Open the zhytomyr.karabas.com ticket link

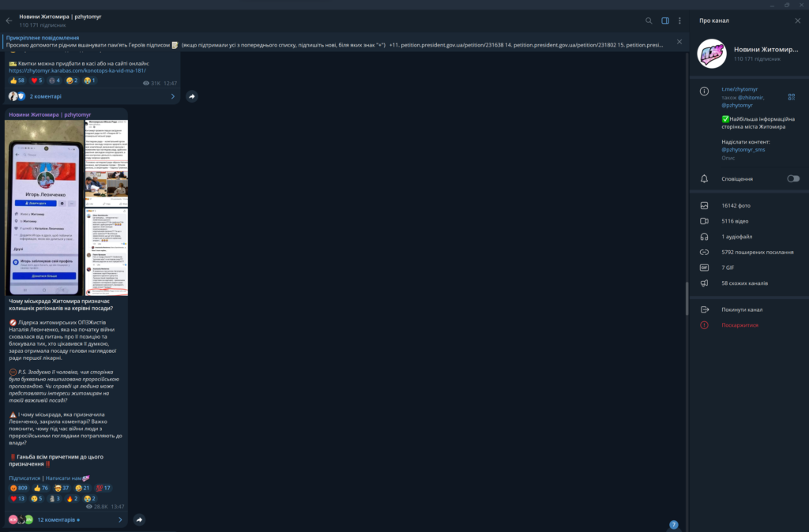coord(77,70)
